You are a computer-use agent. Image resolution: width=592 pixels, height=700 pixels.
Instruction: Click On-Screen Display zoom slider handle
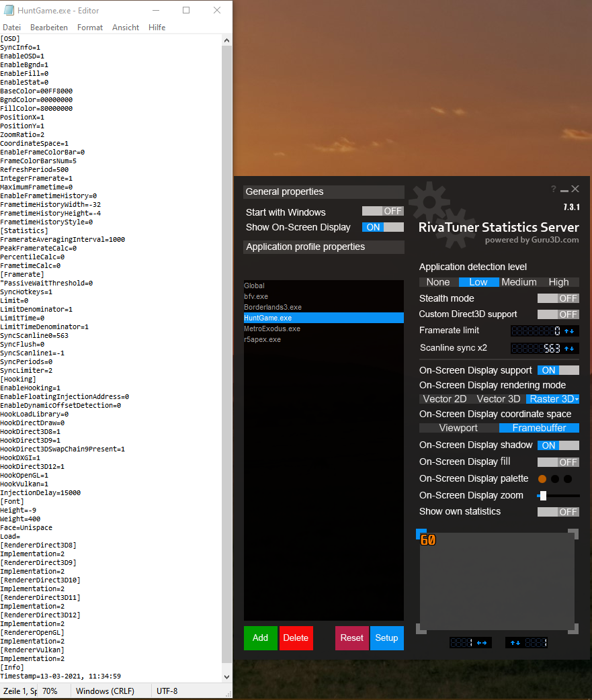pos(543,496)
